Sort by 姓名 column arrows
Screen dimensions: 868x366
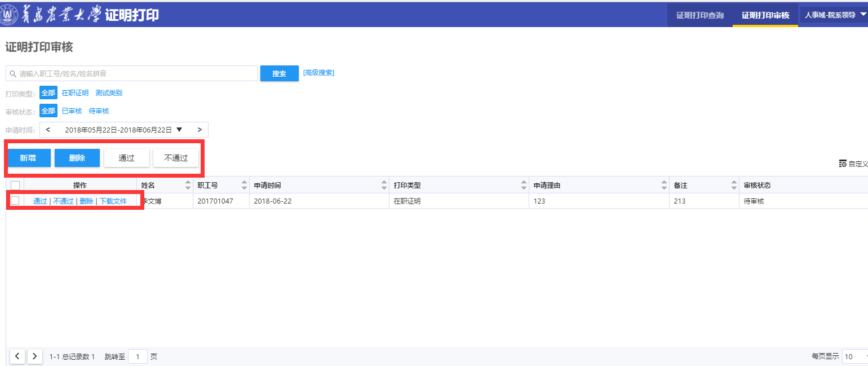pos(188,185)
